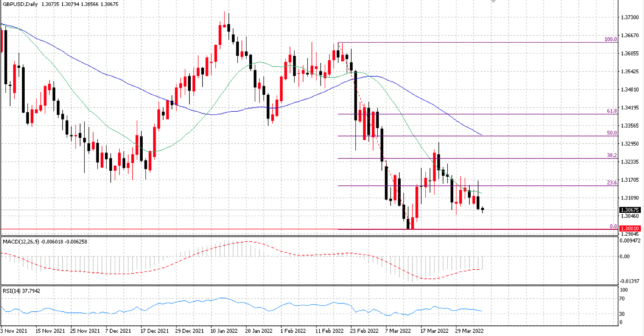
Task: Click the 11 Feb 2022 date label
Action: pos(330,331)
